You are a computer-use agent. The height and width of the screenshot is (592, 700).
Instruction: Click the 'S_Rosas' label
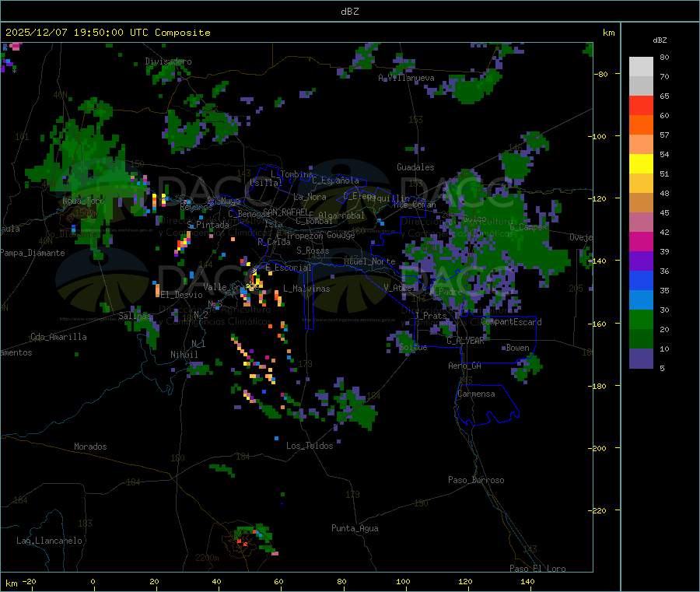click(313, 250)
